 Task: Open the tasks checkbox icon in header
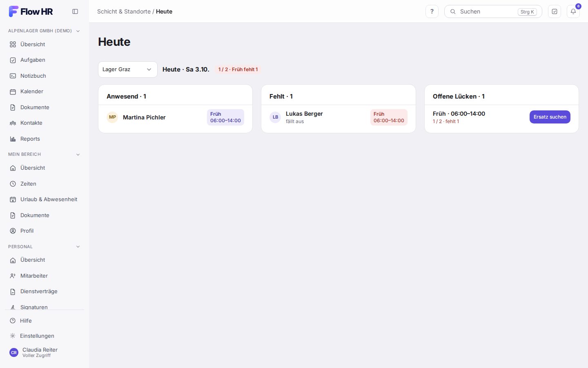coord(555,11)
